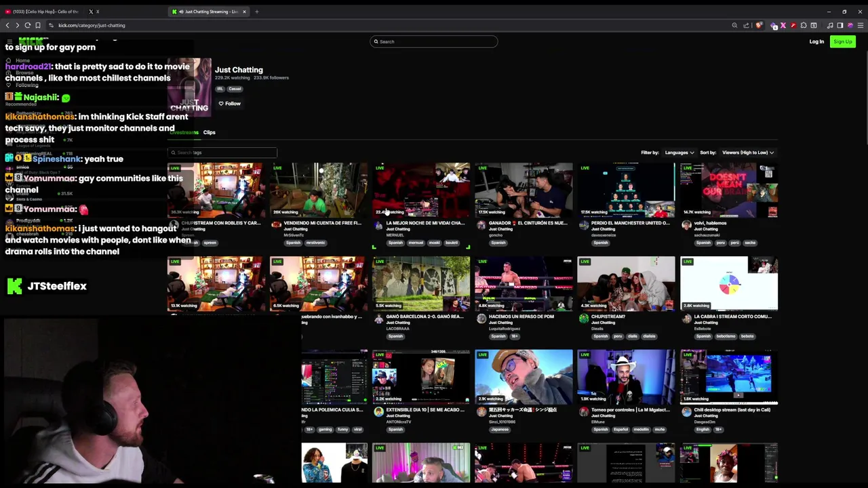Screen dimensions: 868x488
Task: Click the EsBebote channel avatar
Action: coord(686,319)
